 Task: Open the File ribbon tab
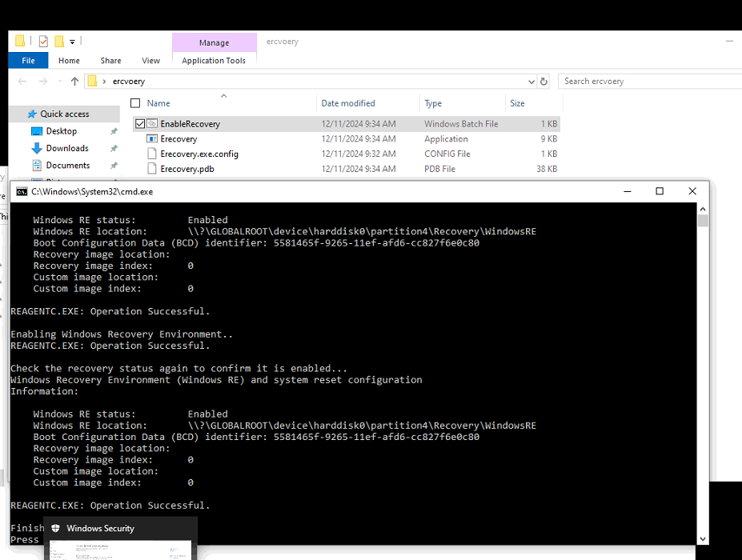(x=28, y=61)
